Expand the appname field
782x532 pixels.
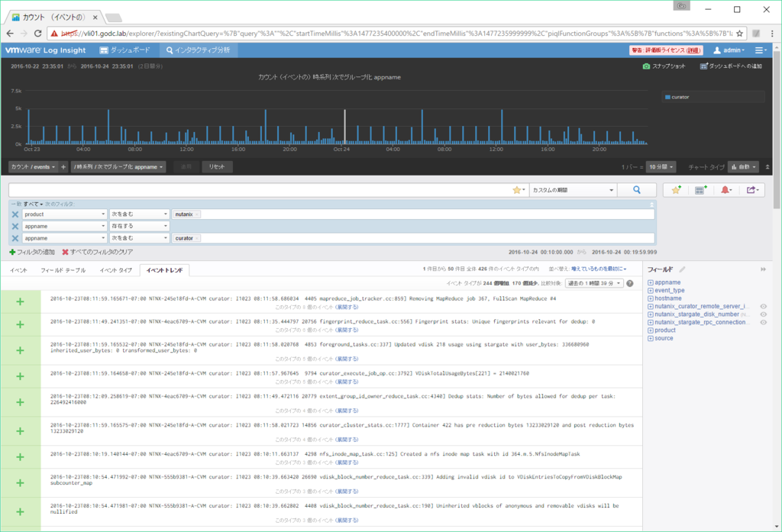tap(651, 282)
